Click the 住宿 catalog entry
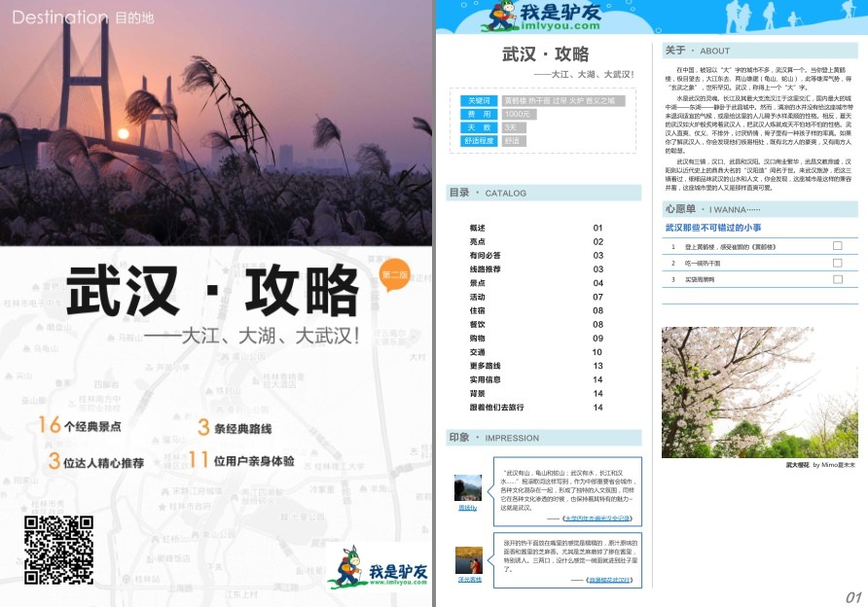868x607 pixels. pos(477,311)
